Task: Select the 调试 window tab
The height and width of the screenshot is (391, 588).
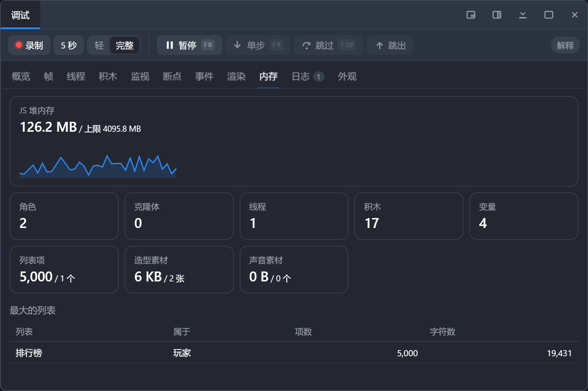Action: pos(20,15)
